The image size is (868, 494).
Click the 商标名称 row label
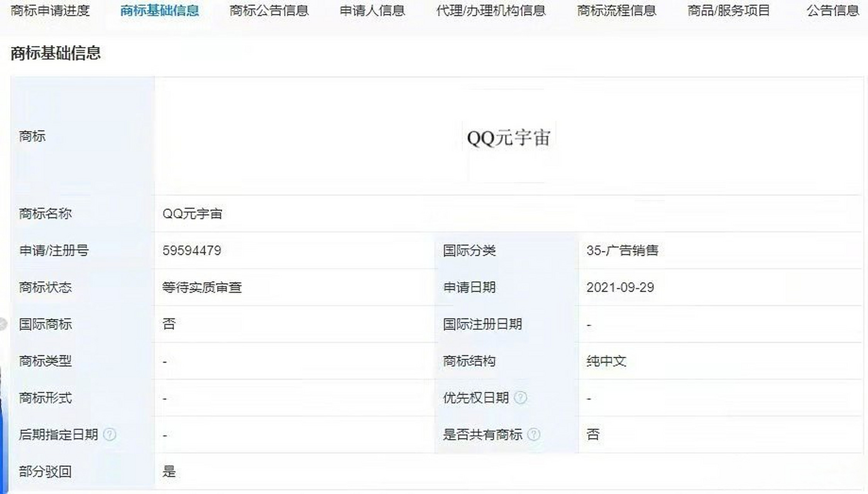(x=45, y=213)
